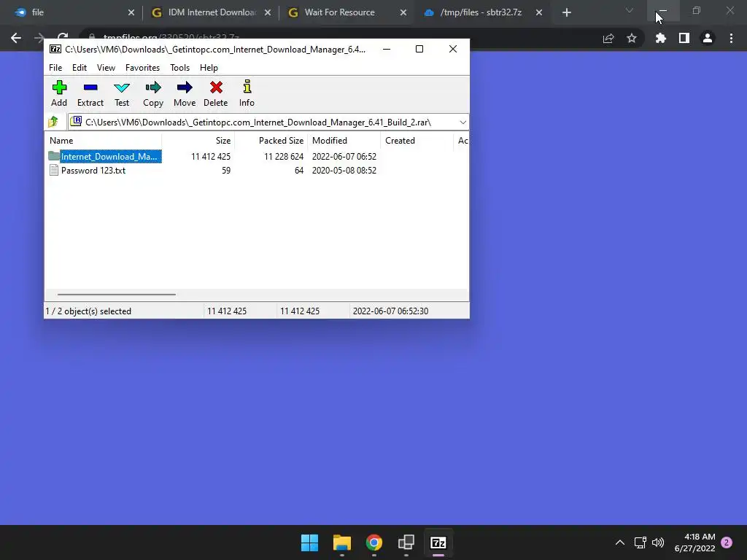Open the Tools menu
Viewport: 747px width, 560px height.
(179, 68)
